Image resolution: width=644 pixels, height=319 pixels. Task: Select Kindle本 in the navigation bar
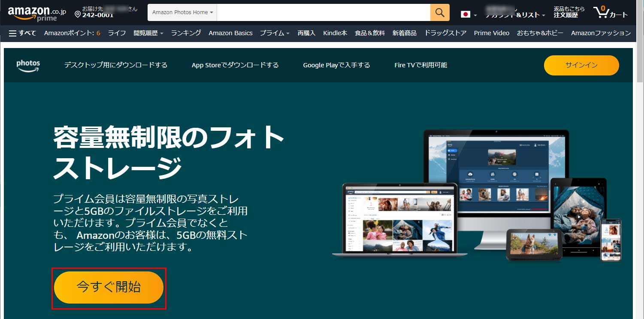click(x=335, y=33)
